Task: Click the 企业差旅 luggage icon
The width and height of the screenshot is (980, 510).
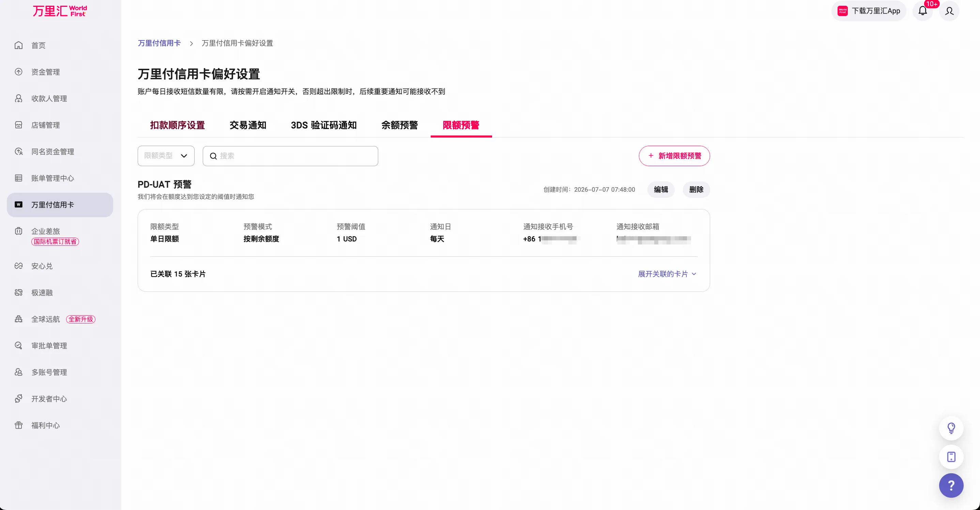Action: 19,231
